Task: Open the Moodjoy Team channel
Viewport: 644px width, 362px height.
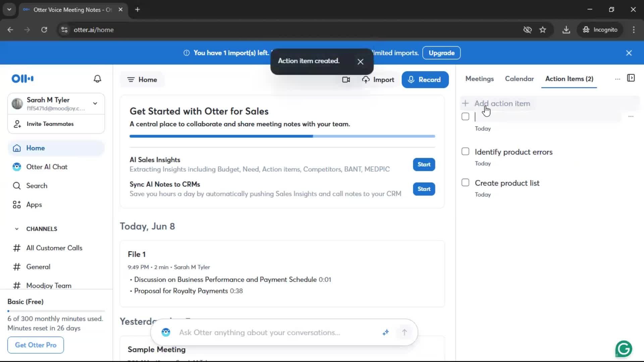Action: click(49, 286)
